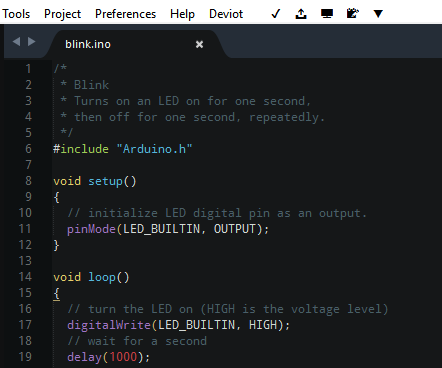442x368 pixels.
Task: Open the Deviot menu
Action: pyautogui.click(x=226, y=14)
